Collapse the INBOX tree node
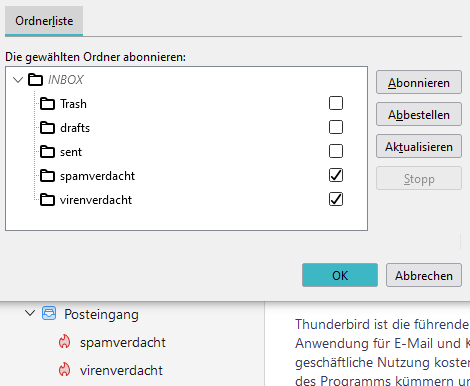This screenshot has height=386, width=470. [18, 80]
